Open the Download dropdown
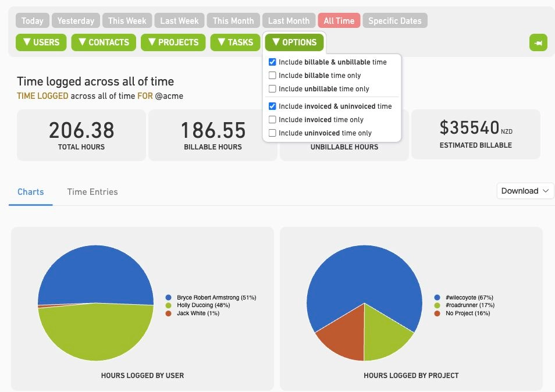The image size is (555, 392). coord(525,191)
